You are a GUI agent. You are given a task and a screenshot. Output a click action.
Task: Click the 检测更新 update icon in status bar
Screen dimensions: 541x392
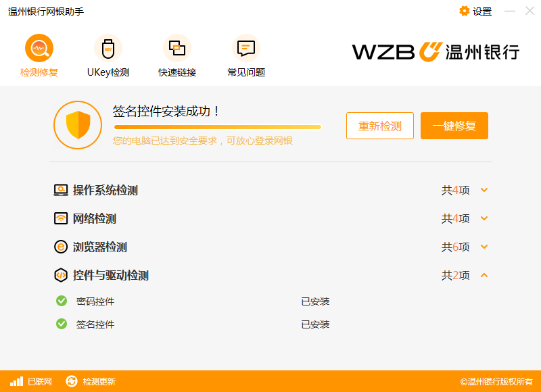pos(72,381)
